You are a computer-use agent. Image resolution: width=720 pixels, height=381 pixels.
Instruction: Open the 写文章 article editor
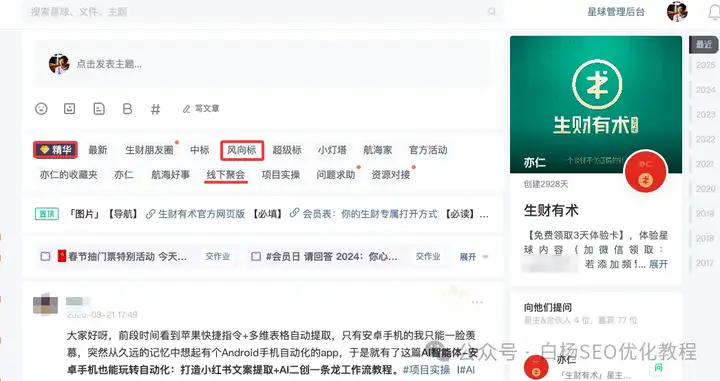point(201,109)
